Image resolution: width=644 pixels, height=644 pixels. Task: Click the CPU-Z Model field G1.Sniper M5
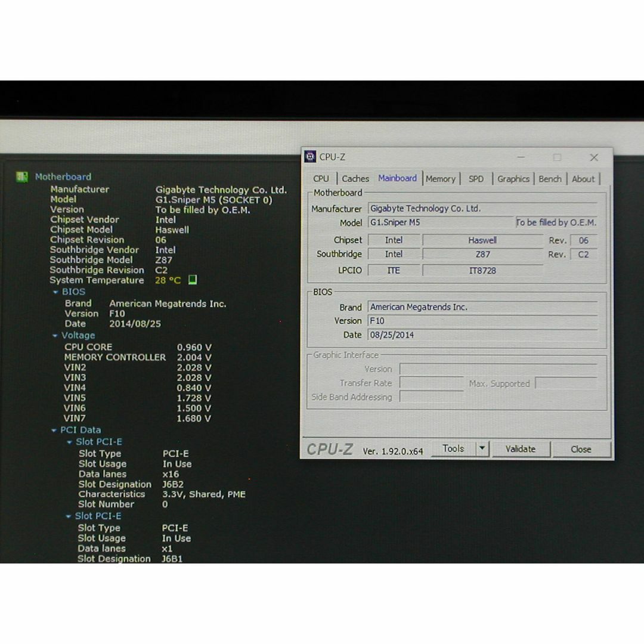click(441, 222)
